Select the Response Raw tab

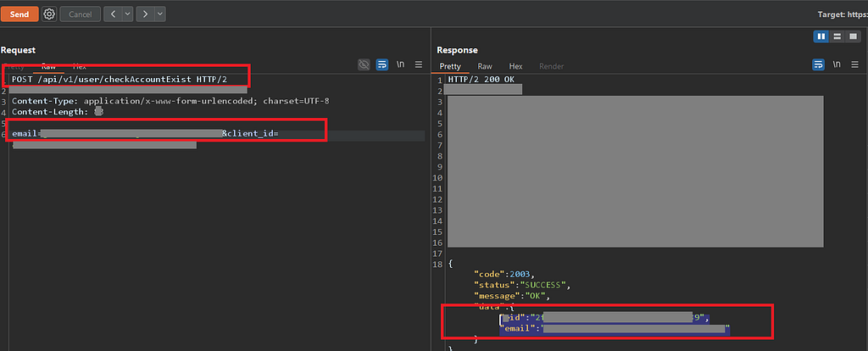click(x=485, y=66)
